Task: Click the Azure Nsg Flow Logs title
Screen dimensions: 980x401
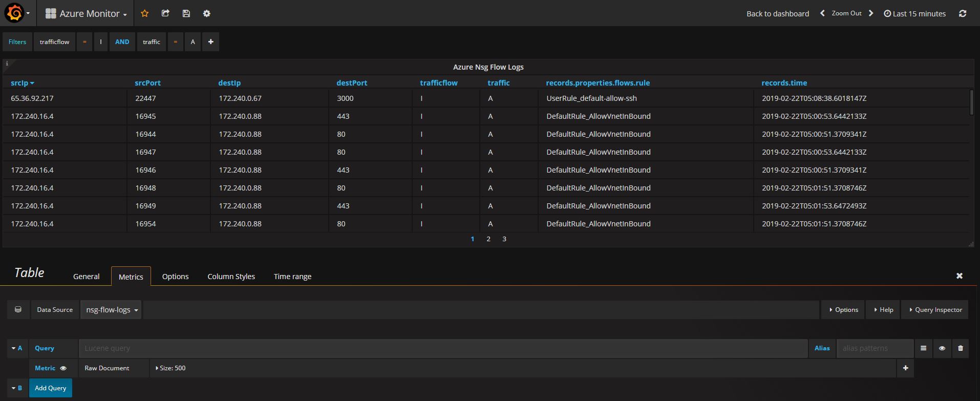Action: [x=488, y=67]
